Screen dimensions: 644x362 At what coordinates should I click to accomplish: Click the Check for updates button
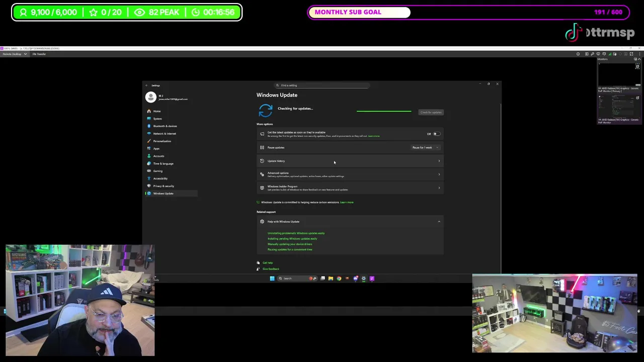431,112
